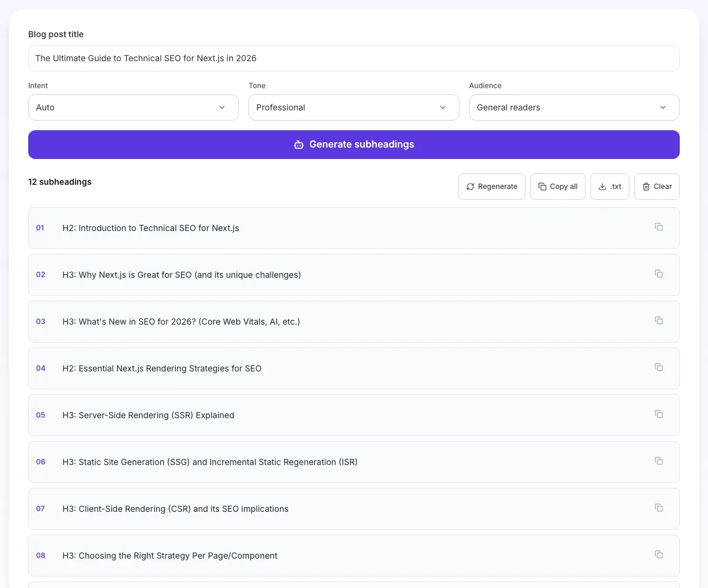Click the 'Blog post title' label

tap(56, 34)
